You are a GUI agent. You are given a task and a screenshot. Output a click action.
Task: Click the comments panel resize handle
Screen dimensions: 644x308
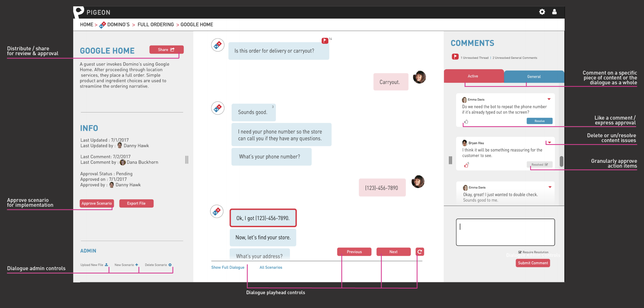450,160
